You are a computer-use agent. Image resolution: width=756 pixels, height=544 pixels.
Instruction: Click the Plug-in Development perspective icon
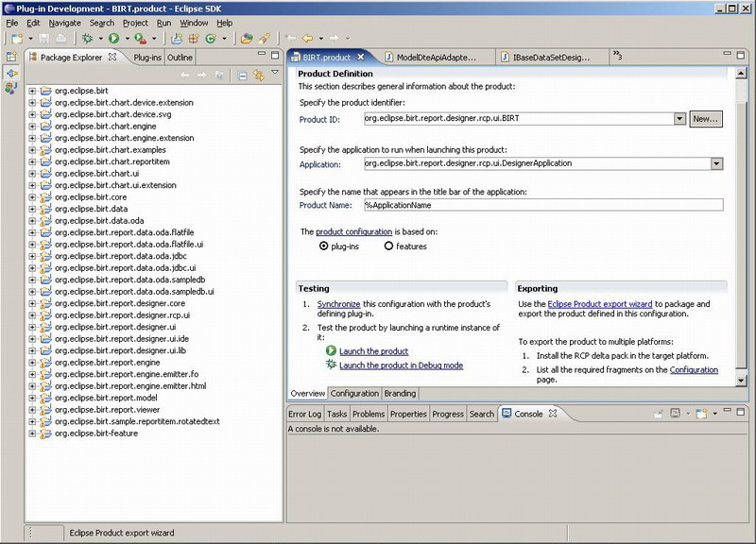[11, 74]
